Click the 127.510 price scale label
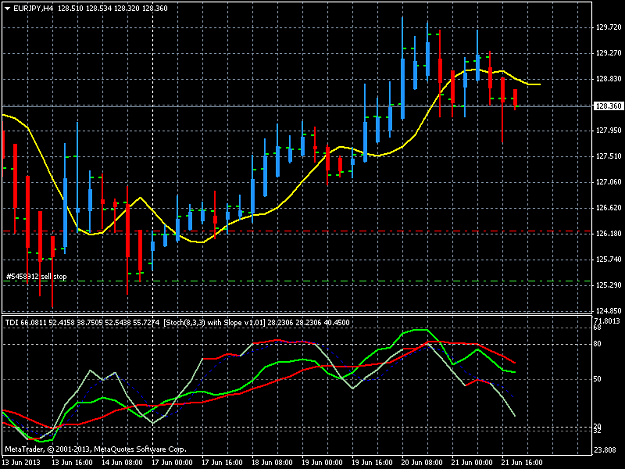 click(x=609, y=156)
